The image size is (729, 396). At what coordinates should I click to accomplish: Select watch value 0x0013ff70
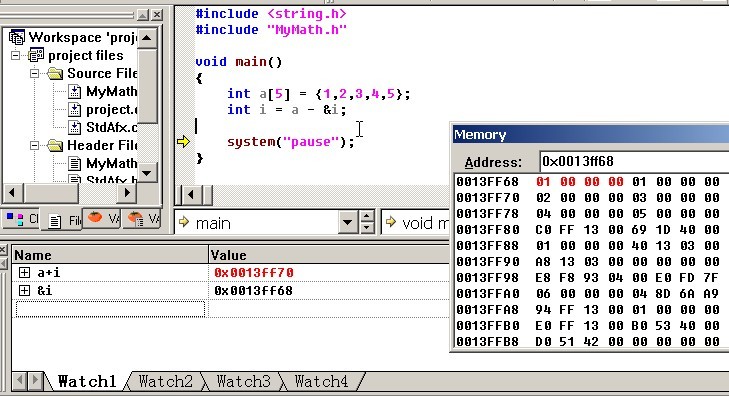click(x=254, y=272)
